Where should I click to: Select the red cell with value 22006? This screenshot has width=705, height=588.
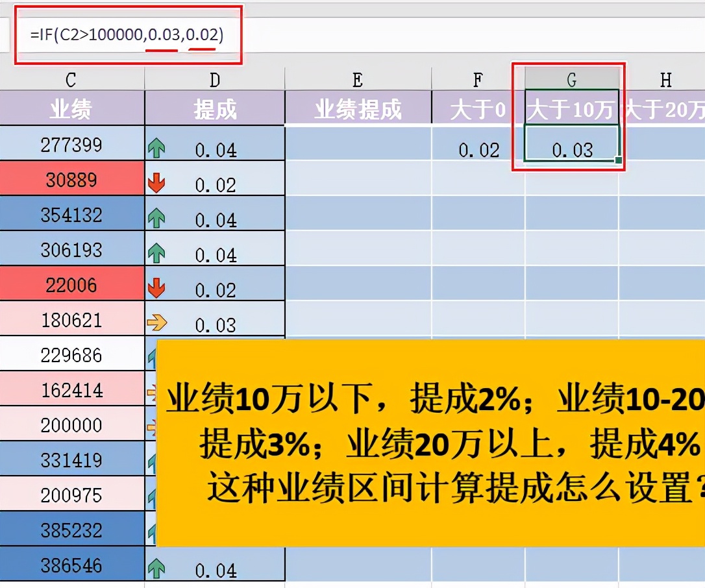(x=72, y=283)
